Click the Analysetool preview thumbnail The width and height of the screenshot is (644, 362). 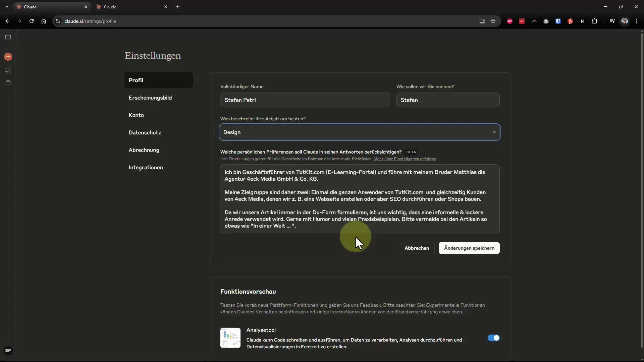pos(230,338)
